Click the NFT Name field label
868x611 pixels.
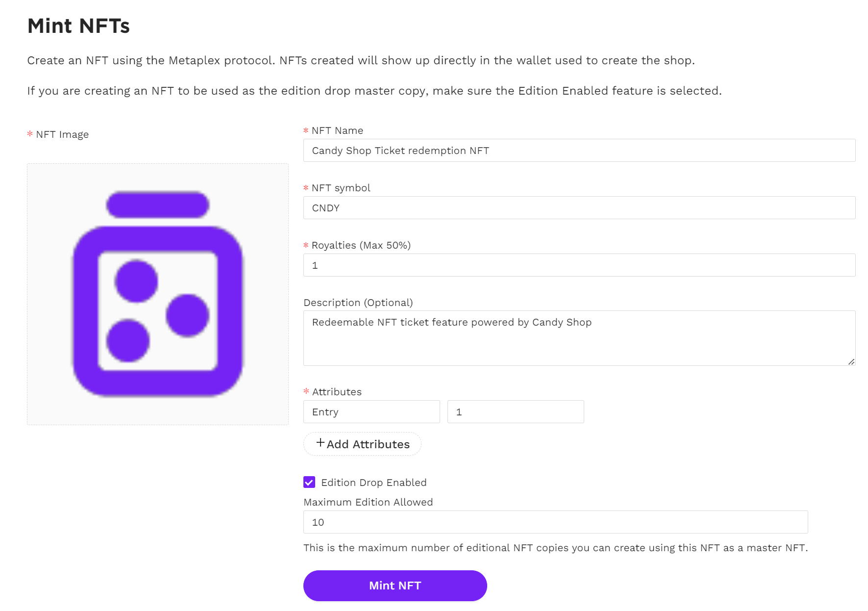click(337, 130)
